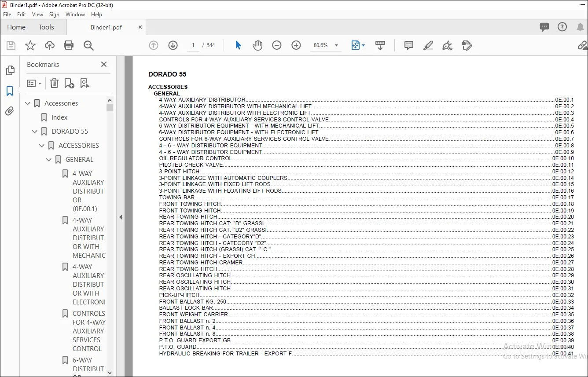Switch to the Tools tab

coord(46,27)
